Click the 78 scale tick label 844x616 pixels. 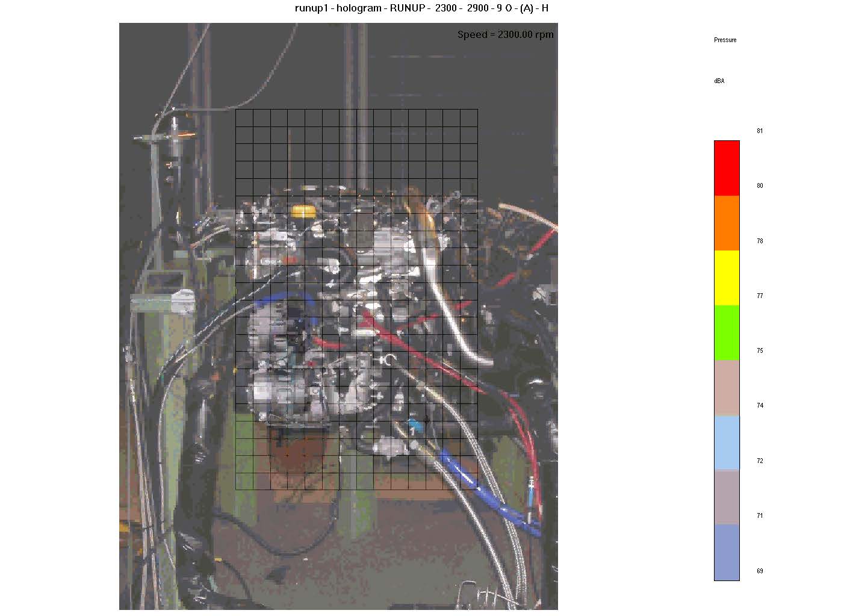760,241
